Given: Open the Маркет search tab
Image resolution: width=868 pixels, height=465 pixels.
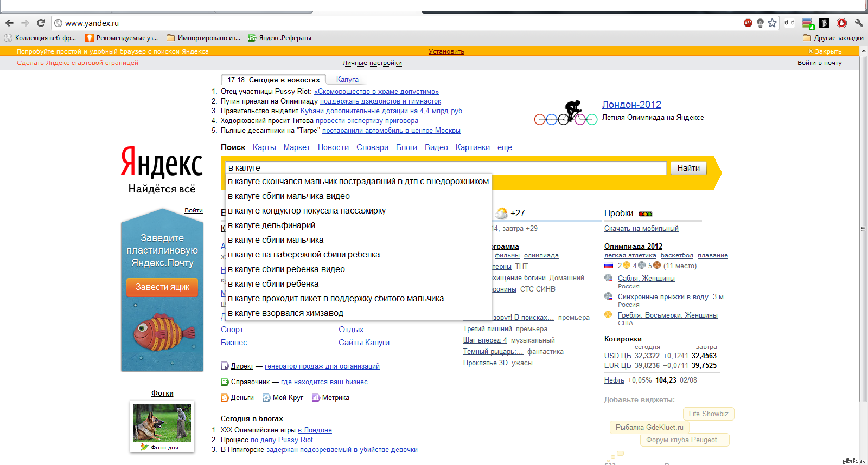Looking at the screenshot, I should click(x=297, y=147).
